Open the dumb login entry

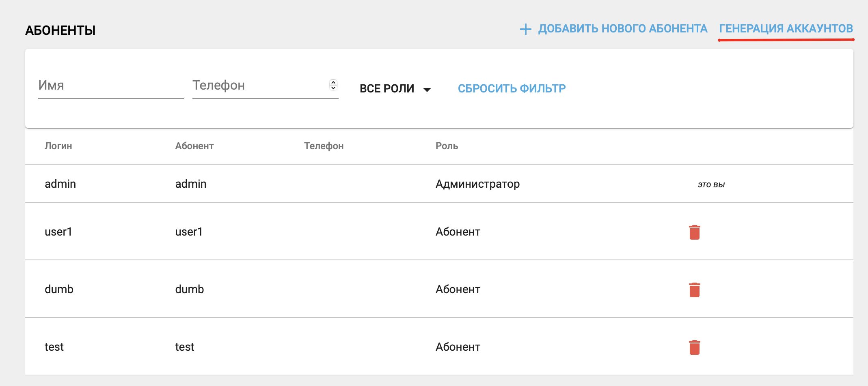[59, 289]
